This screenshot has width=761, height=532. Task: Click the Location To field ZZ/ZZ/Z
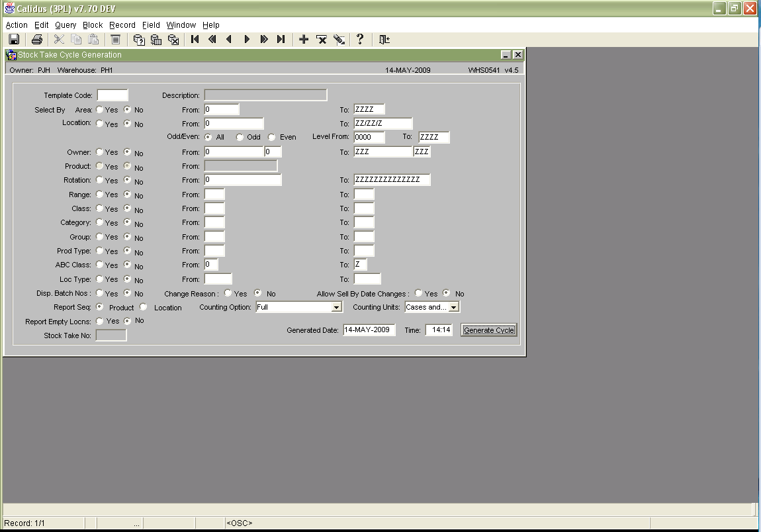[x=383, y=123]
